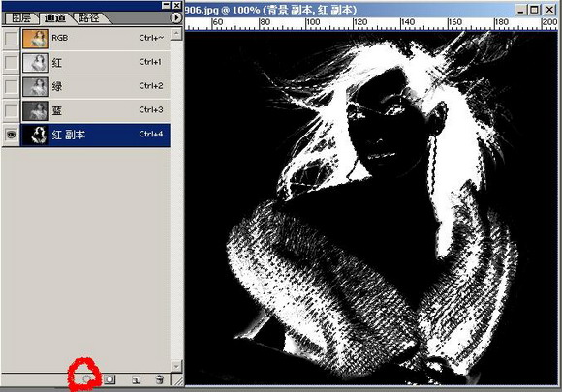Switch to the 图层 tab
This screenshot has width=562, height=392.
coord(20,17)
